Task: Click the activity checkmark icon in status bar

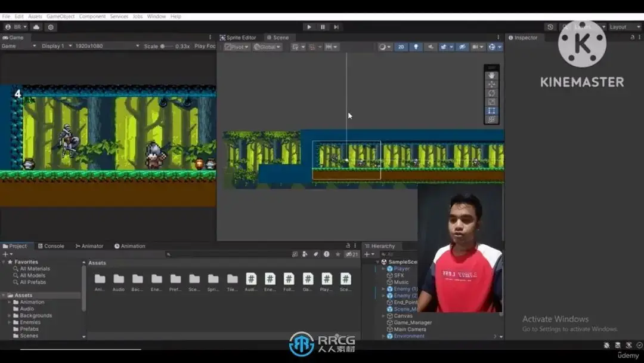Action: pos(639,345)
